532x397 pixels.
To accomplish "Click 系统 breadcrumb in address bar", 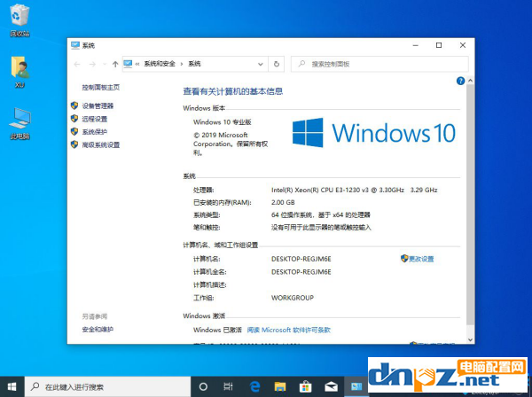I will point(195,64).
